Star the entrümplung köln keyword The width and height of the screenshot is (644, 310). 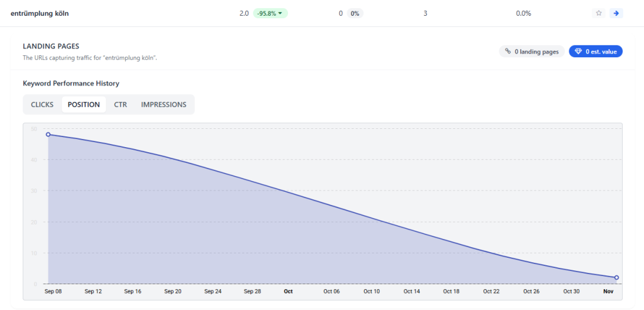[x=599, y=13]
